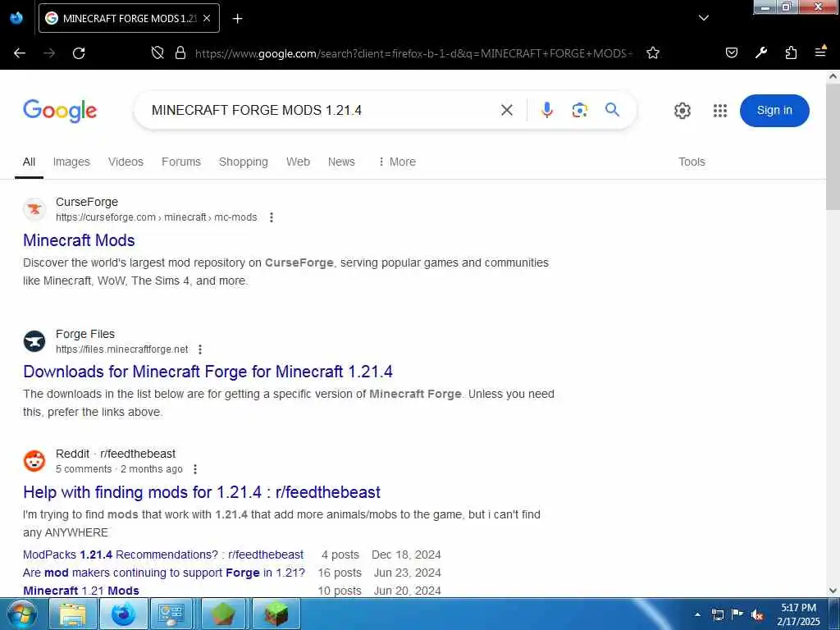Click the address bar URL
The height and width of the screenshot is (630, 840).
click(x=413, y=53)
